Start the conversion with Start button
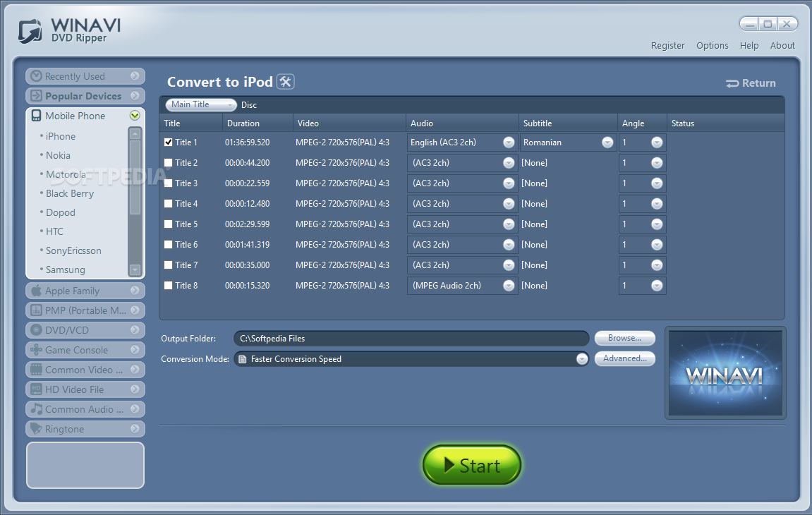Screen dimensions: 812x515 472,465
